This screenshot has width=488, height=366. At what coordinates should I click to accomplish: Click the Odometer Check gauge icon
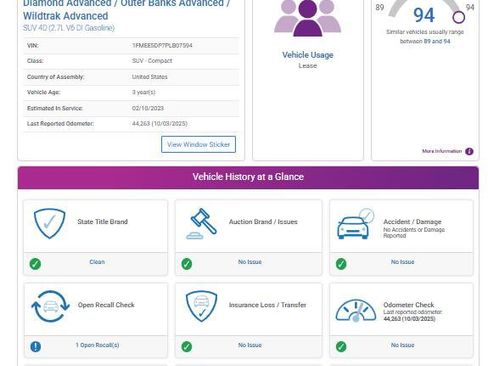(x=356, y=311)
